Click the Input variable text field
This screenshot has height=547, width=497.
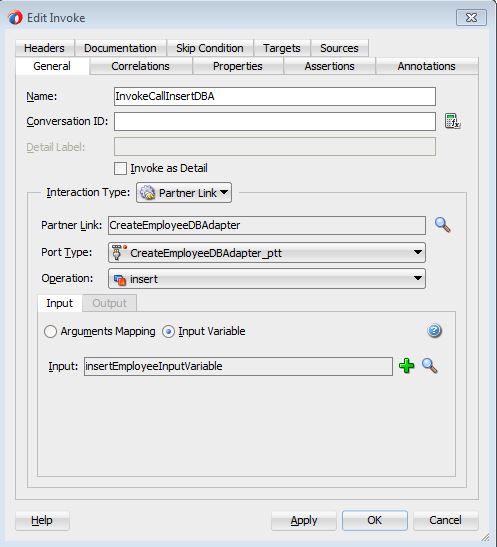pos(238,366)
